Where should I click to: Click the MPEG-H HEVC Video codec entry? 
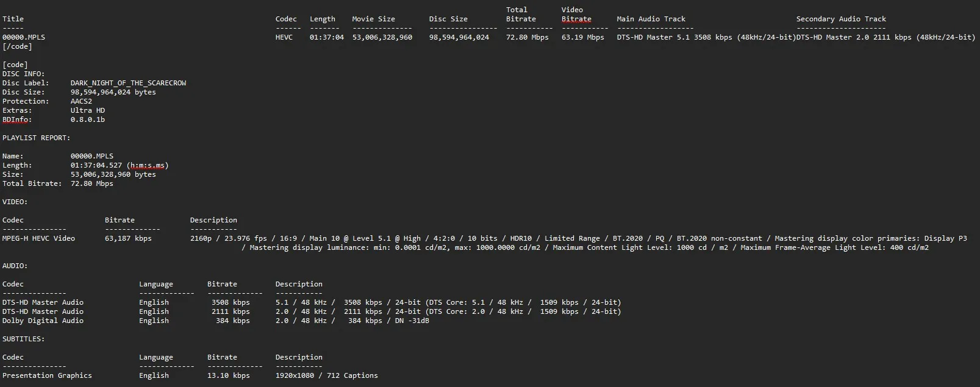(38, 238)
